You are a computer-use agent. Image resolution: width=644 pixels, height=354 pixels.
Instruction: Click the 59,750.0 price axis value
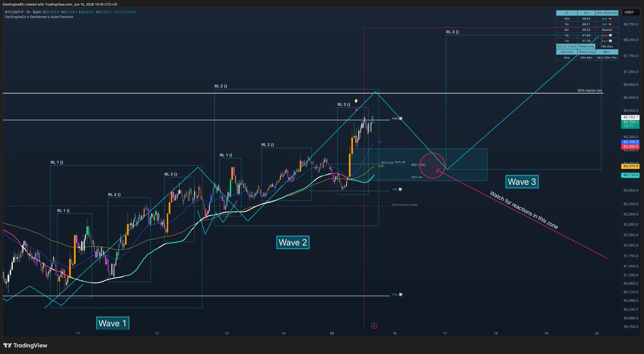tap(631, 326)
